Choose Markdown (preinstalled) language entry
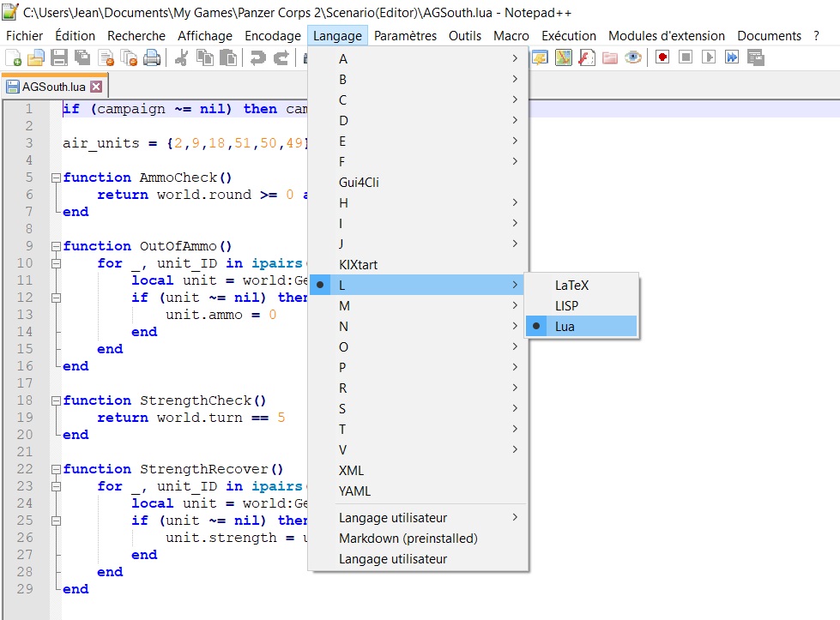840x620 pixels. point(408,539)
